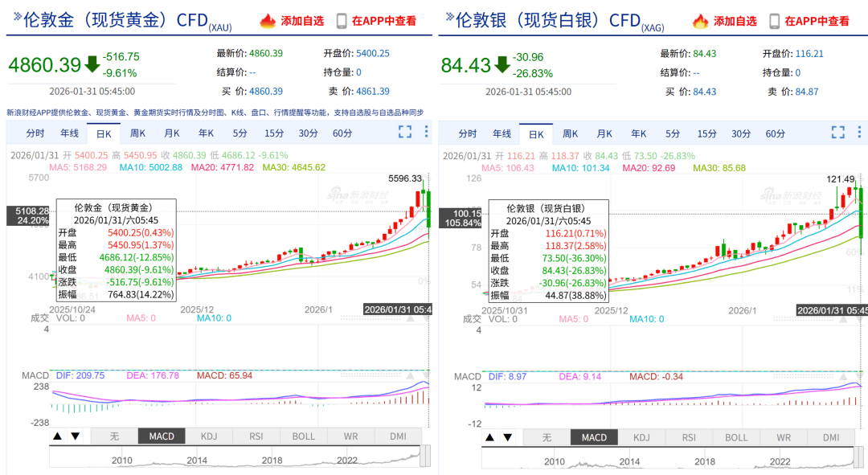Open three-dot menu on silver chart
The height and width of the screenshot is (475, 868).
[858, 133]
